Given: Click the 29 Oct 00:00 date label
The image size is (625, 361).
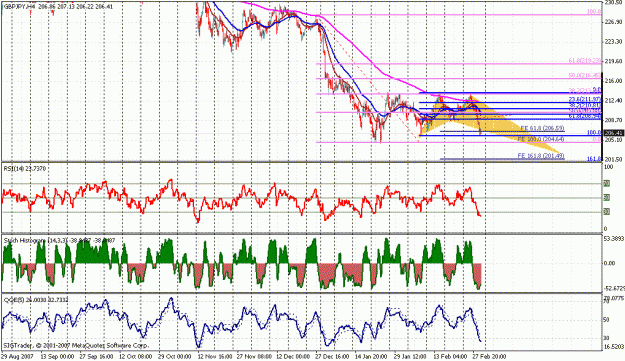Looking at the screenshot, I should [x=175, y=356].
